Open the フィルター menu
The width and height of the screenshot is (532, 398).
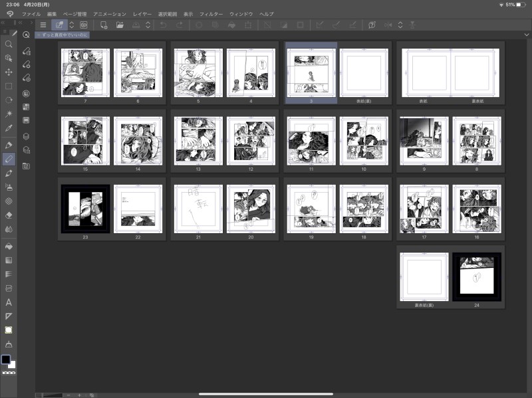coord(211,14)
